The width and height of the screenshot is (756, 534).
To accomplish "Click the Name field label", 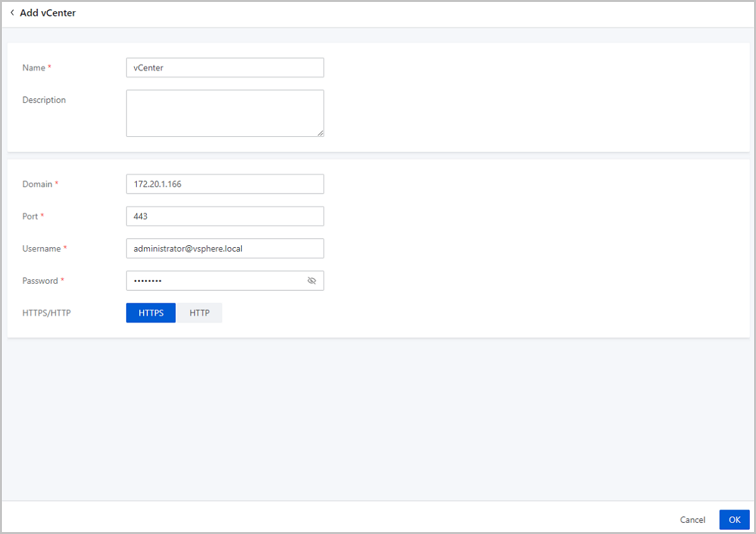I will (34, 68).
